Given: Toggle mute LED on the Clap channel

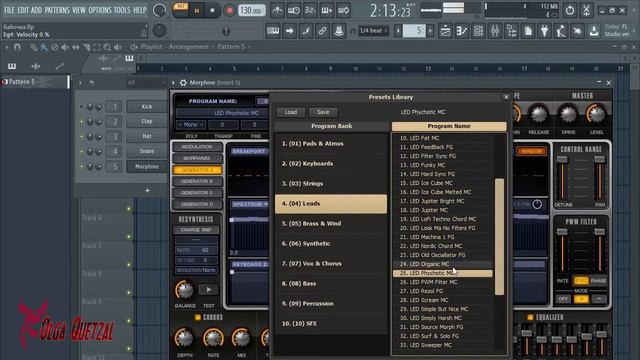Looking at the screenshot, I should tap(82, 122).
